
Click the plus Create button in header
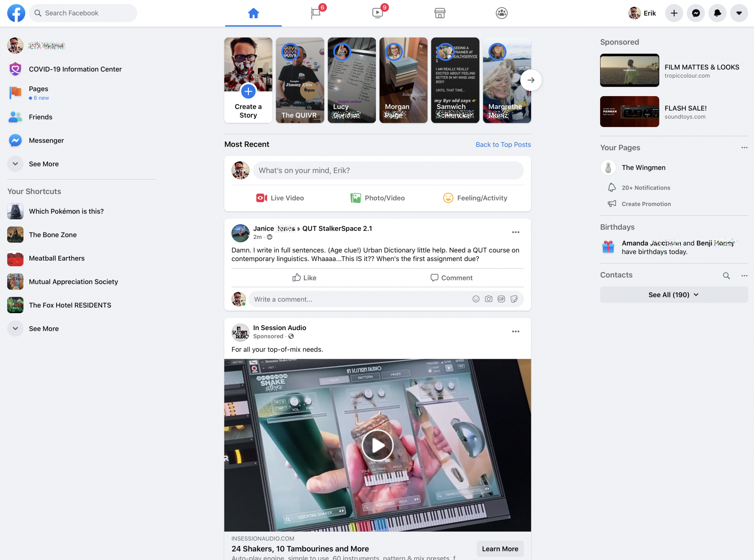tap(674, 13)
